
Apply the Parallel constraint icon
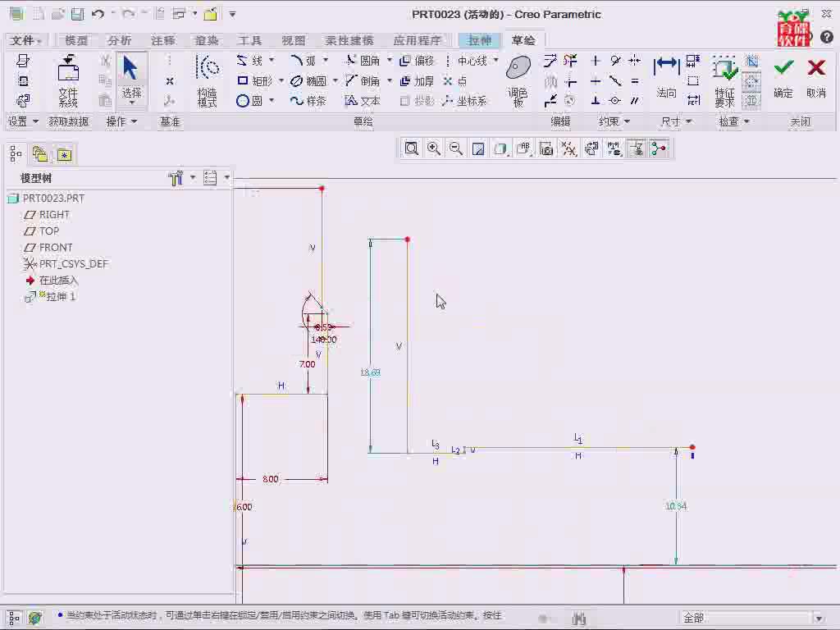click(x=635, y=101)
